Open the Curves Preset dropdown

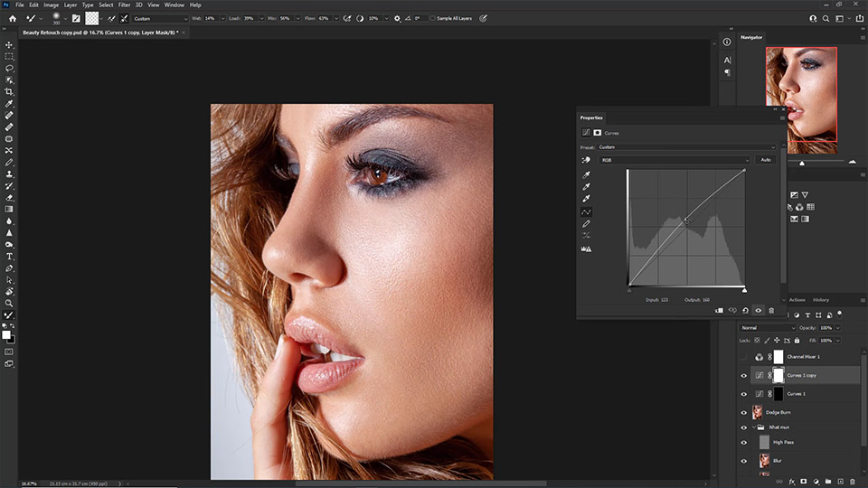[685, 146]
